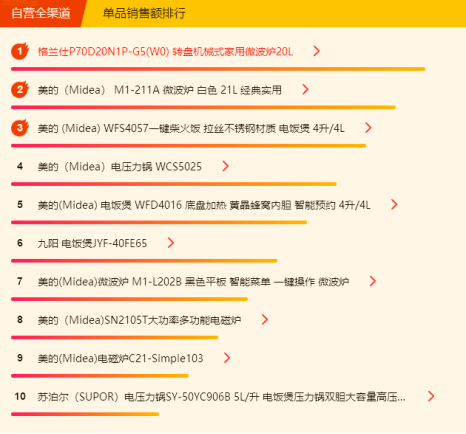Expand 美的 M1-L202B 微波炉 arrow
Image resolution: width=466 pixels, height=434 pixels.
tap(373, 281)
